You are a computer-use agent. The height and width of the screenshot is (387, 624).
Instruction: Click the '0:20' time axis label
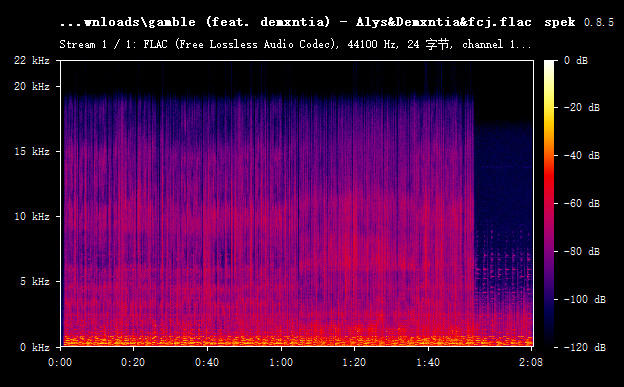pyautogui.click(x=133, y=362)
